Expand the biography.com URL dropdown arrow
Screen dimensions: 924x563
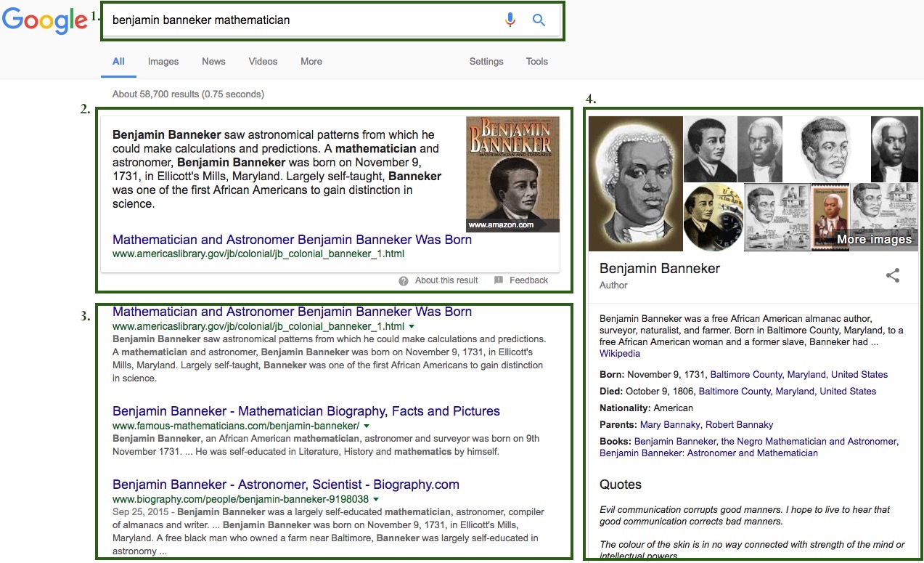[376, 500]
